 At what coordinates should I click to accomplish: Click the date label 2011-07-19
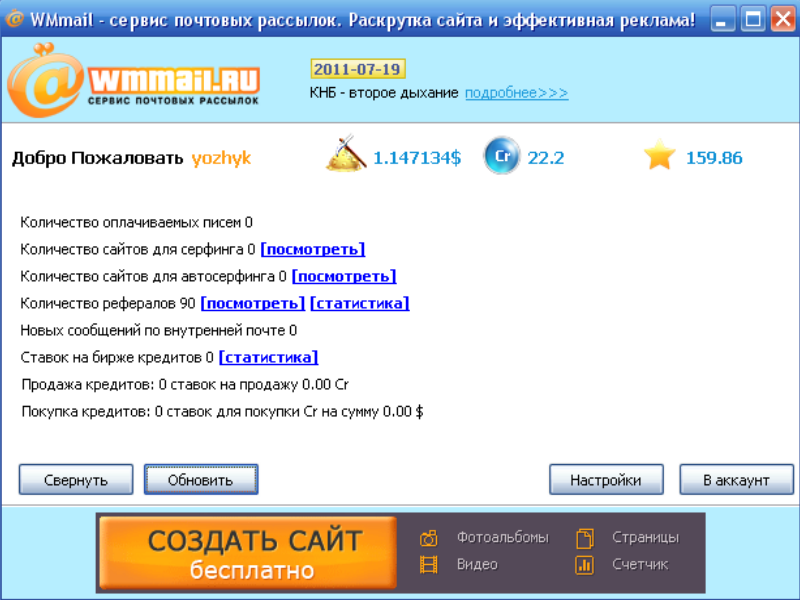358,69
